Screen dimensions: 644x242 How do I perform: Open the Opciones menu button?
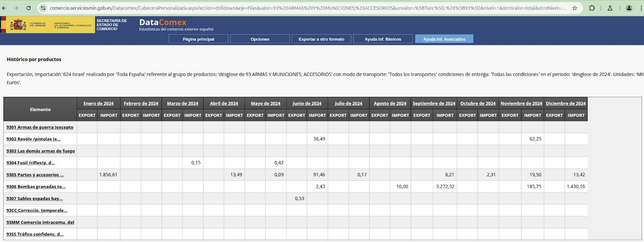(260, 39)
